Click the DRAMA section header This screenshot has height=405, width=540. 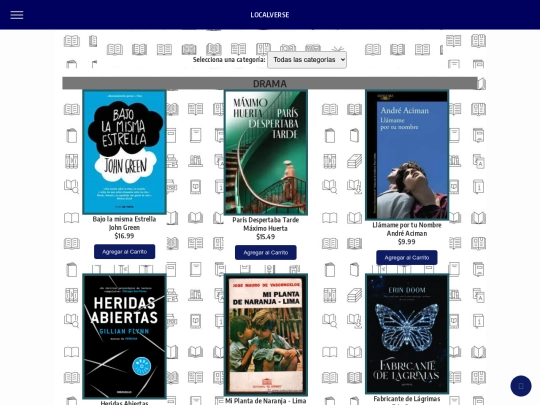coord(270,83)
